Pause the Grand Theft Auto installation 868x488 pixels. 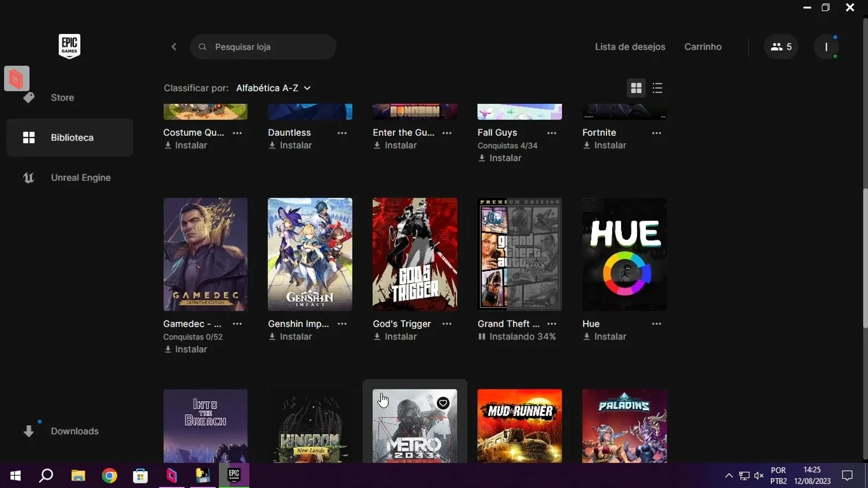tap(482, 337)
